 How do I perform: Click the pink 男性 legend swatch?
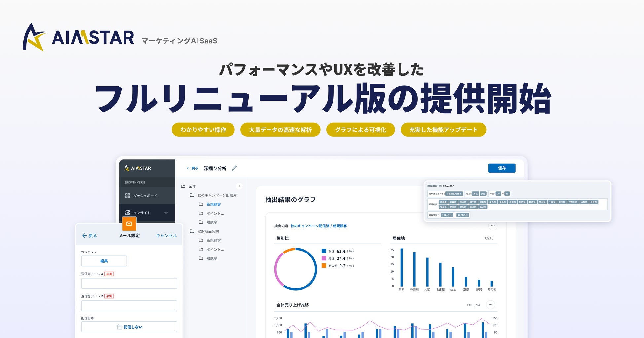click(324, 258)
